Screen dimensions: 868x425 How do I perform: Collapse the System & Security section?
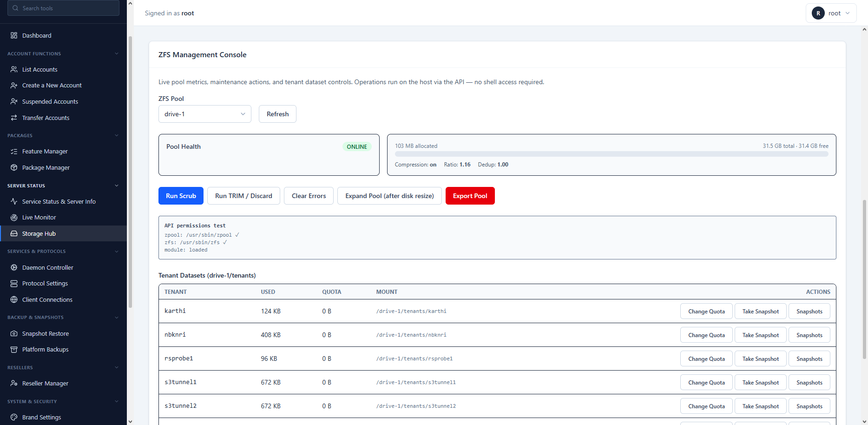117,401
